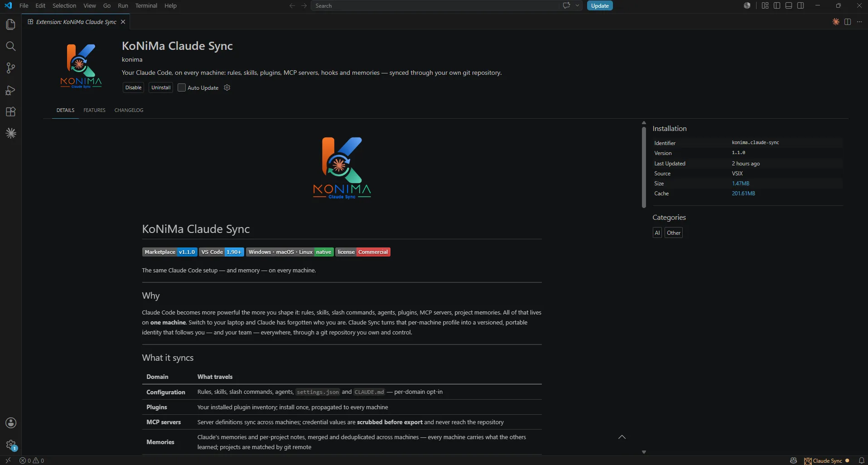Open the File menu

tap(24, 5)
